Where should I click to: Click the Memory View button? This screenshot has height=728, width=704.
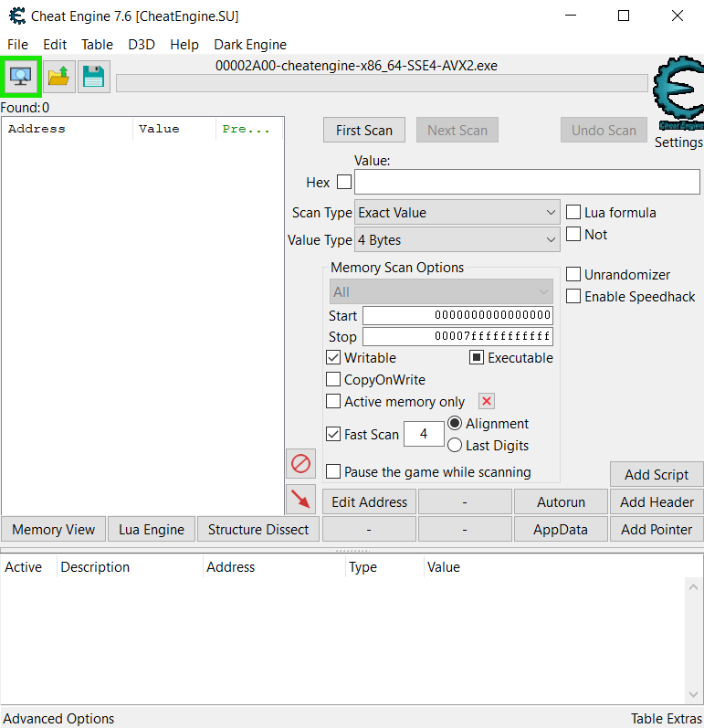pyautogui.click(x=53, y=530)
